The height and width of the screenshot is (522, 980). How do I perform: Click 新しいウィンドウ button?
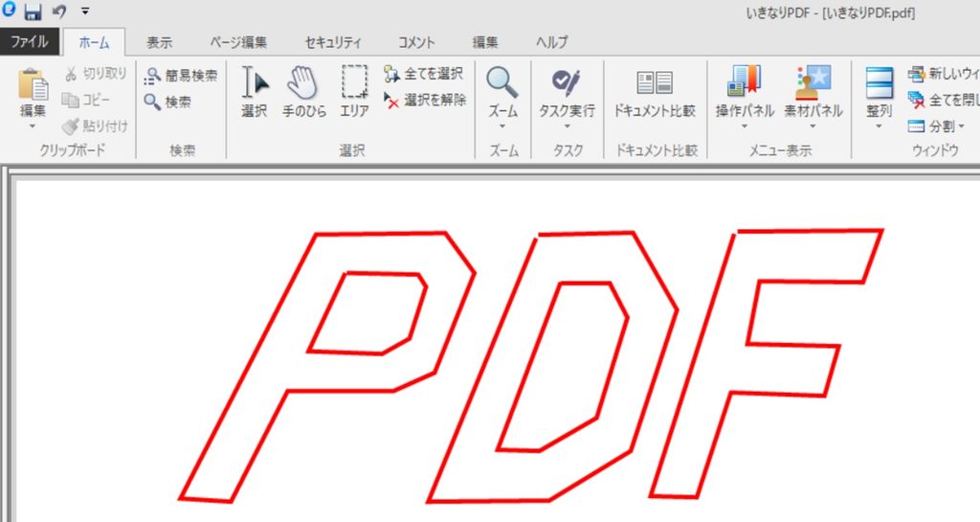(943, 74)
